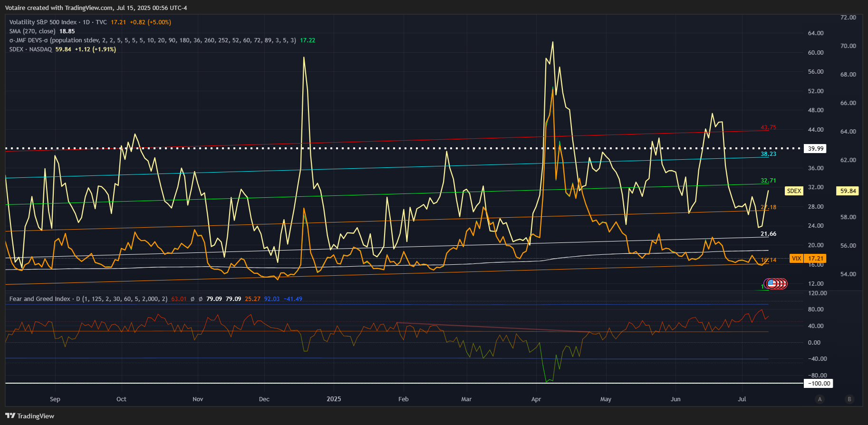Select the green 32.71 band label
This screenshot has height=425, width=868.
pos(768,181)
